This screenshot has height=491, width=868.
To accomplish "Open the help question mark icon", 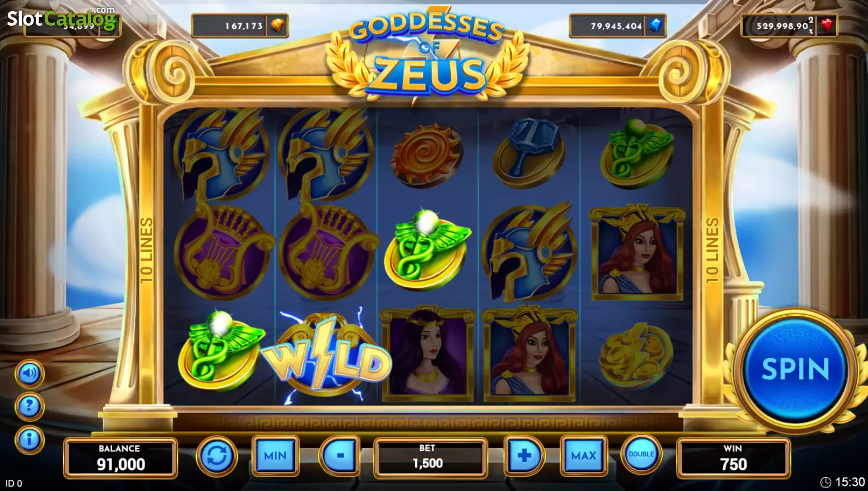I will tap(29, 407).
